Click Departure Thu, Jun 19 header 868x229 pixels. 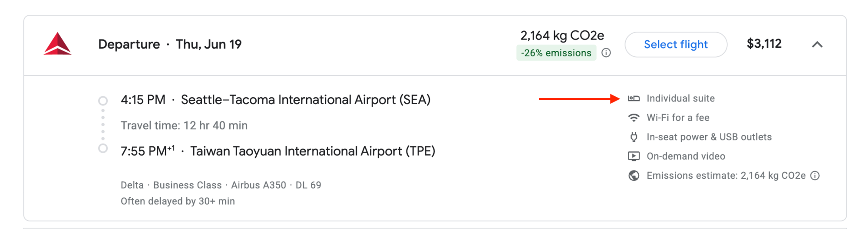coord(170,44)
